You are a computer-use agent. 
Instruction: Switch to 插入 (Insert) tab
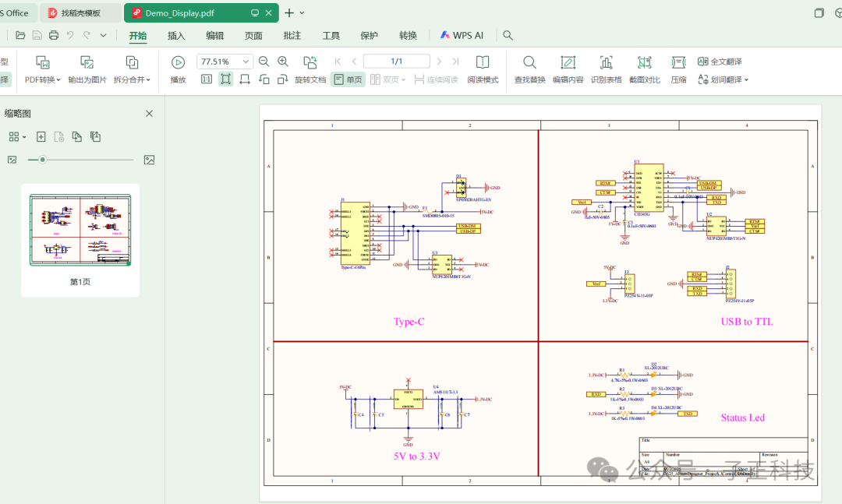coord(176,35)
